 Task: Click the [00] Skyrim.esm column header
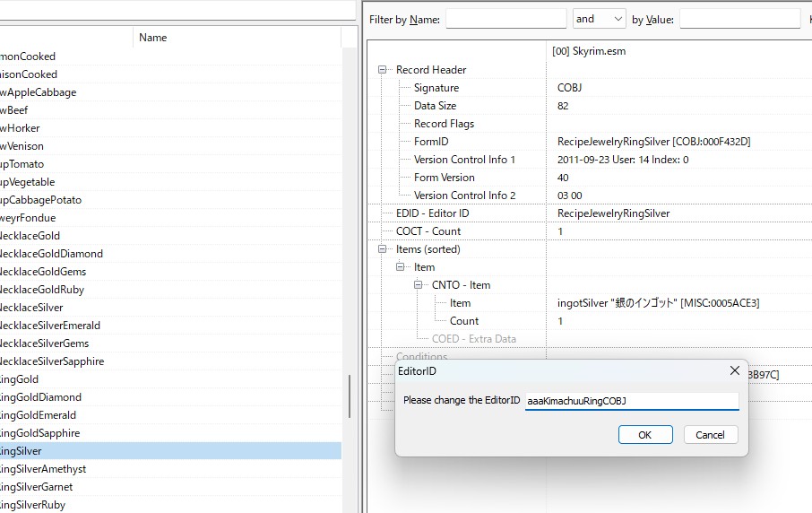tap(589, 51)
